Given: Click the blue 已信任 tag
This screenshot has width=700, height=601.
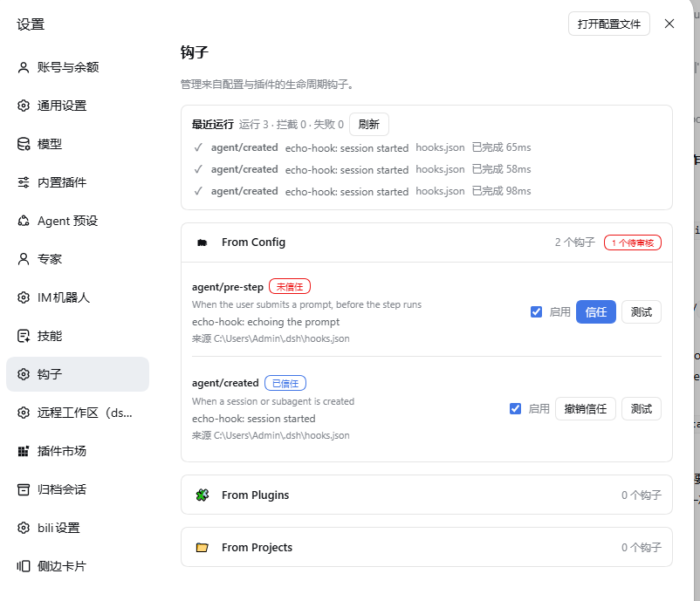Looking at the screenshot, I should click(x=285, y=383).
